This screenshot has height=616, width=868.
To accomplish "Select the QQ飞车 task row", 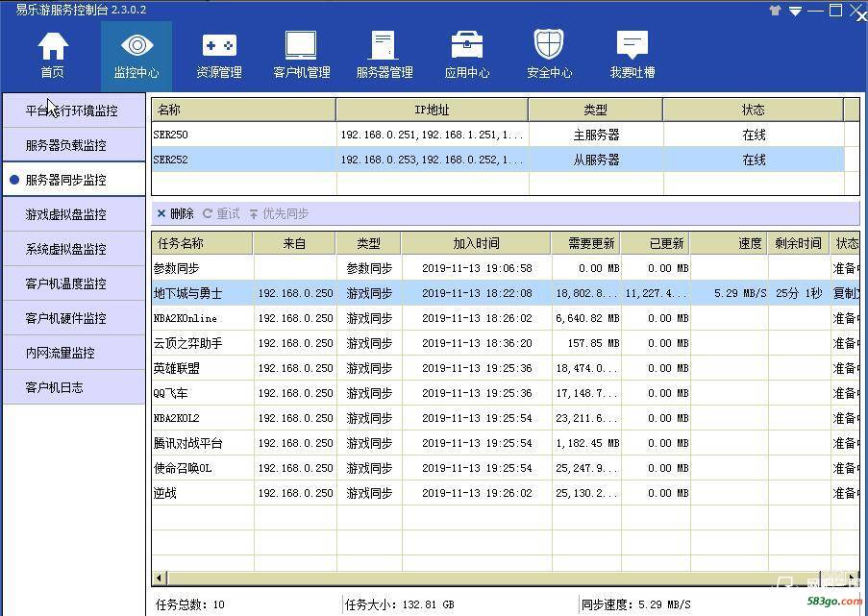I will click(505, 393).
